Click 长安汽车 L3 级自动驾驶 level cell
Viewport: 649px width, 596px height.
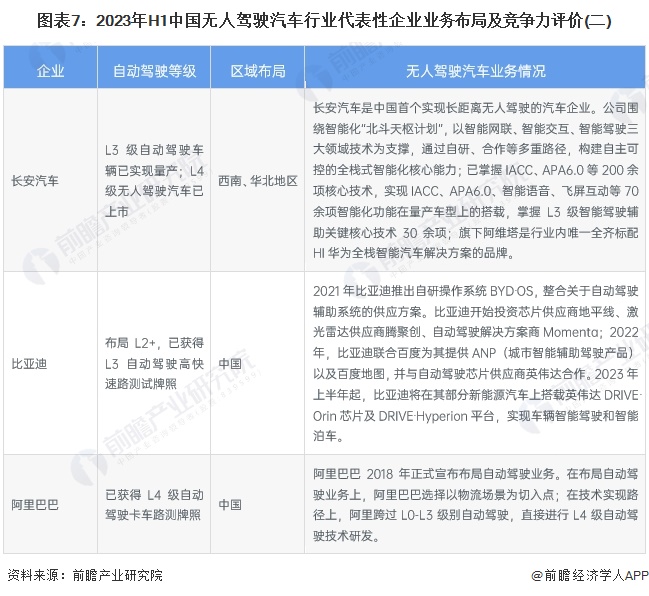point(154,181)
